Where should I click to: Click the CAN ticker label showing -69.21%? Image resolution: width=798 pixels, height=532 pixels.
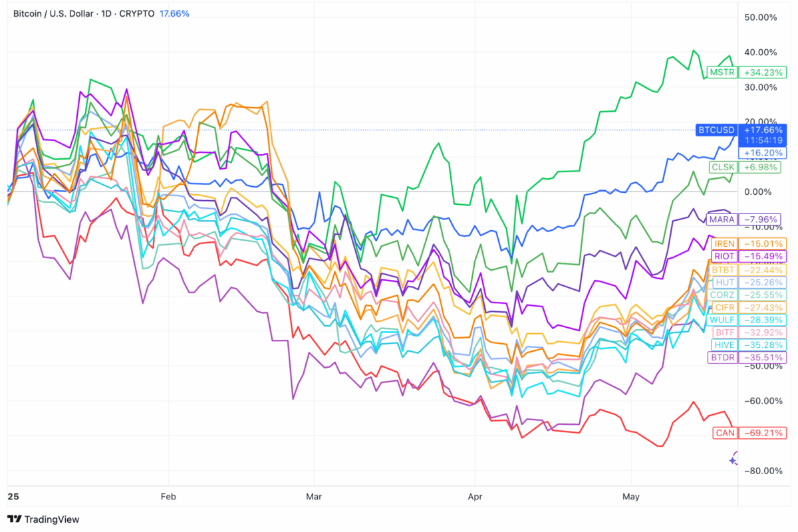[724, 433]
